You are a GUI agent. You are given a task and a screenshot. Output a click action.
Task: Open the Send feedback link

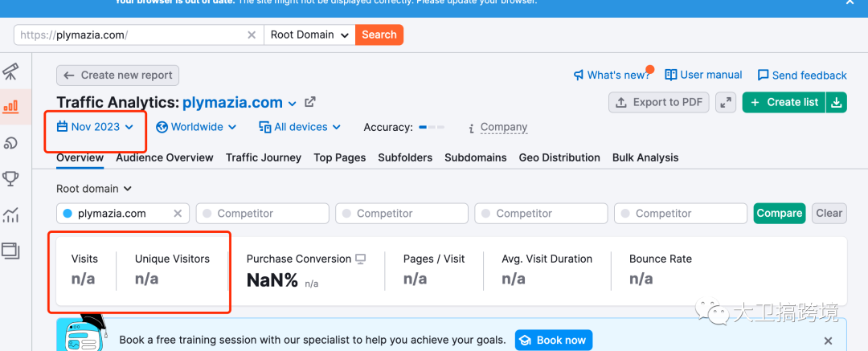coord(802,76)
